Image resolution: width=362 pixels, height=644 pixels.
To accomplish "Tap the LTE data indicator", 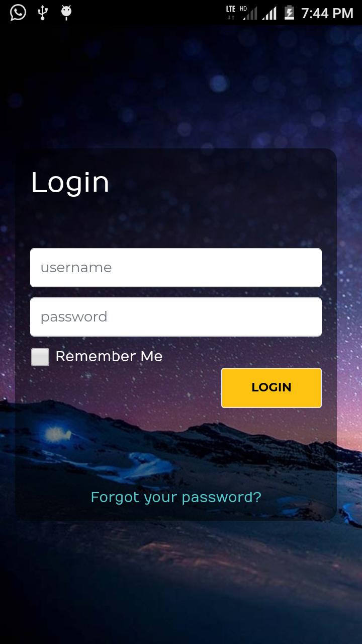I will point(231,13).
